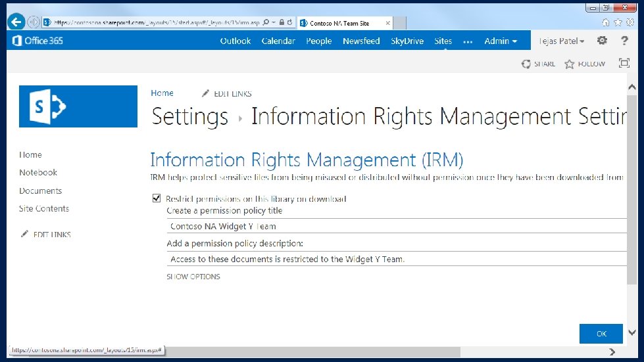Select Sites in navigation bar
644x362 pixels.
[x=443, y=41]
